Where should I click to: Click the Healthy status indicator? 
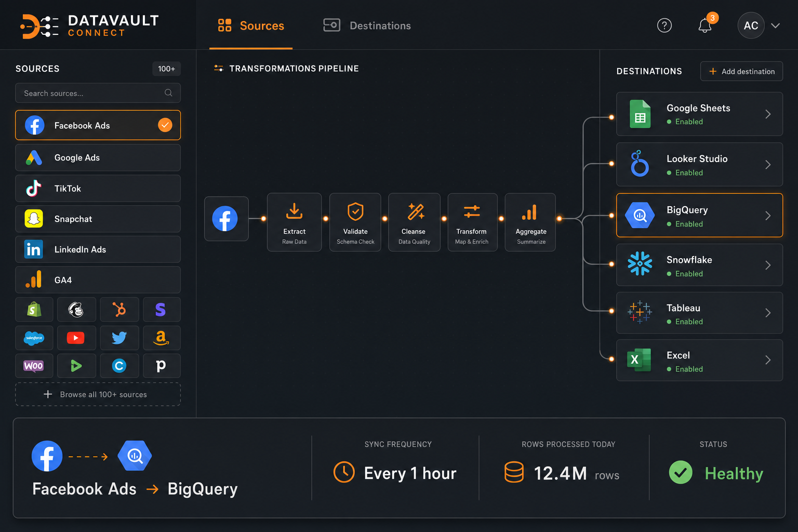(716, 473)
